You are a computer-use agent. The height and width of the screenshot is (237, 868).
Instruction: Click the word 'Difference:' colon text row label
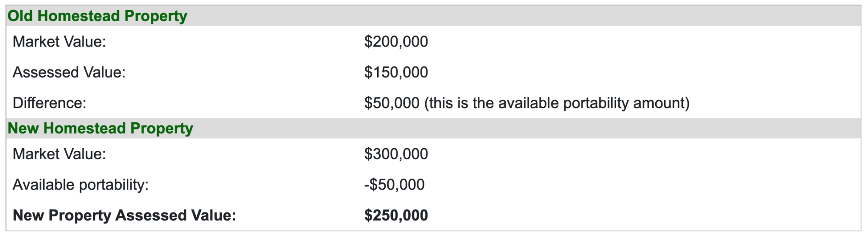tap(50, 103)
